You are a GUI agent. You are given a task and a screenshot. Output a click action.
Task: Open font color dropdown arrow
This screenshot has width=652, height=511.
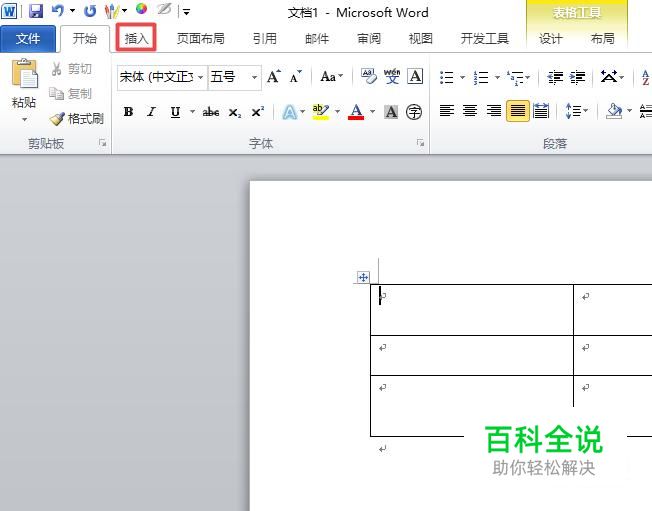(x=373, y=111)
